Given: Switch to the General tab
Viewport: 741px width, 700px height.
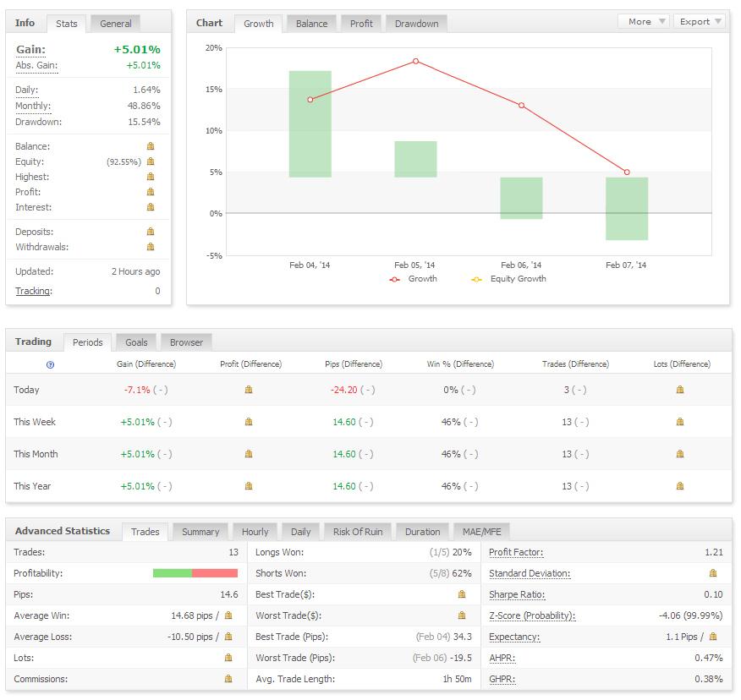Looking at the screenshot, I should [x=116, y=24].
